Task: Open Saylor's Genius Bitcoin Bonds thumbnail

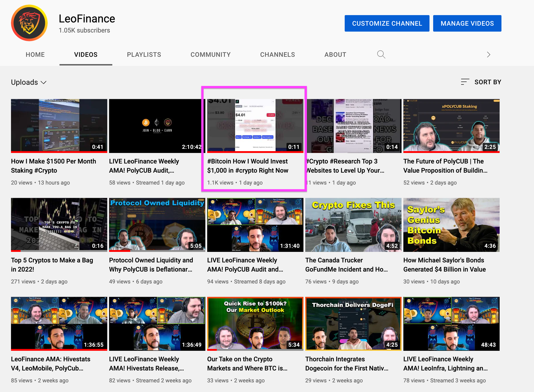Action: pyautogui.click(x=451, y=225)
